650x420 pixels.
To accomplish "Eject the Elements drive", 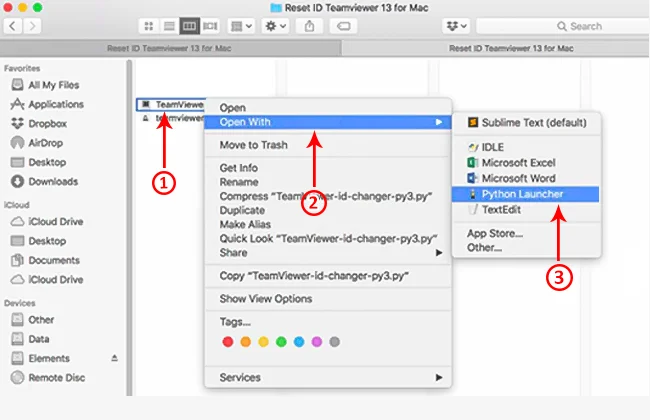I will tap(114, 358).
